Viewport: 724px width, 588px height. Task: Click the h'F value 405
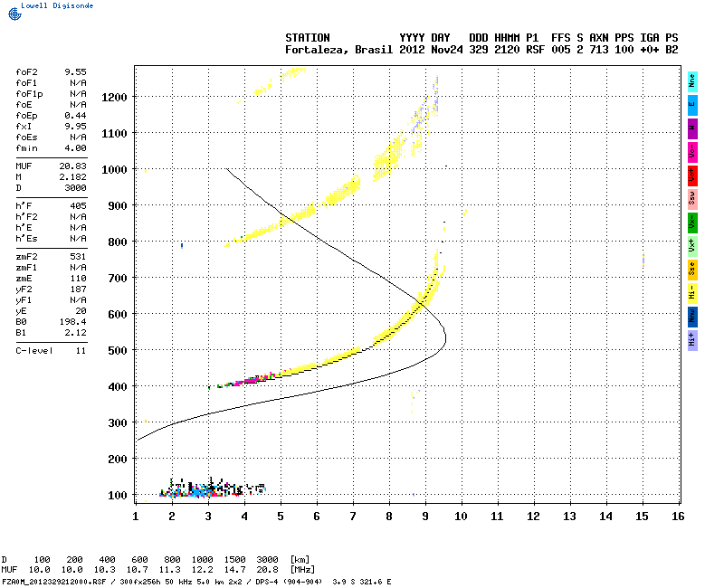[x=78, y=206]
